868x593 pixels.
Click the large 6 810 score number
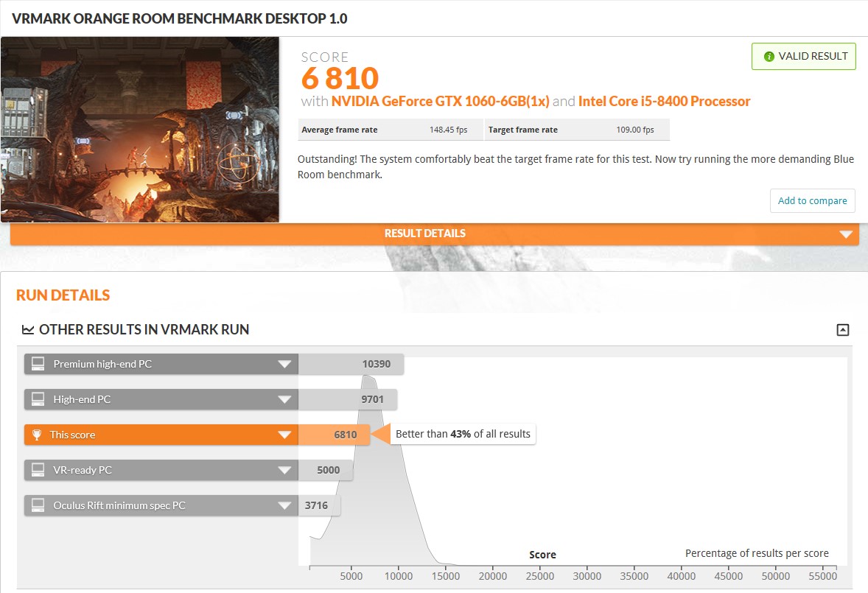click(340, 78)
